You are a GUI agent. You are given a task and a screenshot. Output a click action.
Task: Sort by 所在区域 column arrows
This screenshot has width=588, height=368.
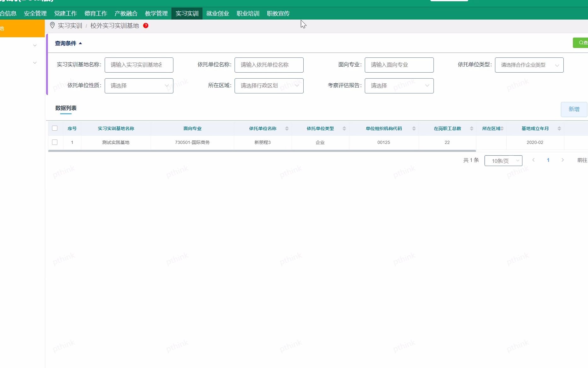[502, 128]
